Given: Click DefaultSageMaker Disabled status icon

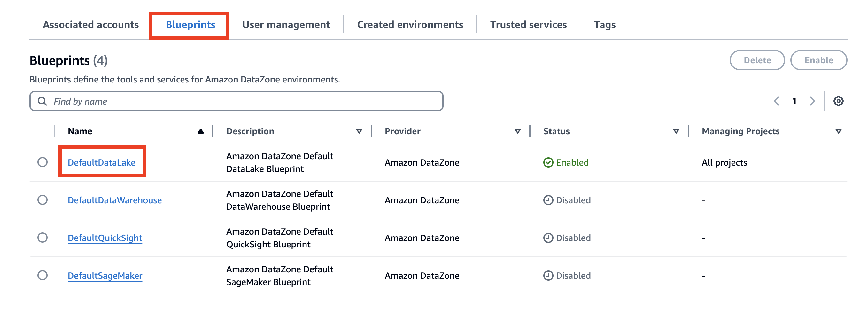Looking at the screenshot, I should pos(548,276).
